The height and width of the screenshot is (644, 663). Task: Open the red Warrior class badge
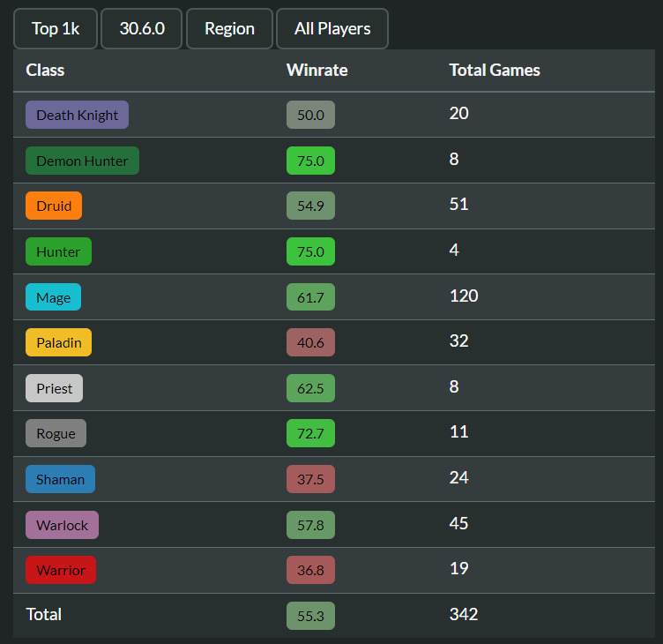coord(61,570)
